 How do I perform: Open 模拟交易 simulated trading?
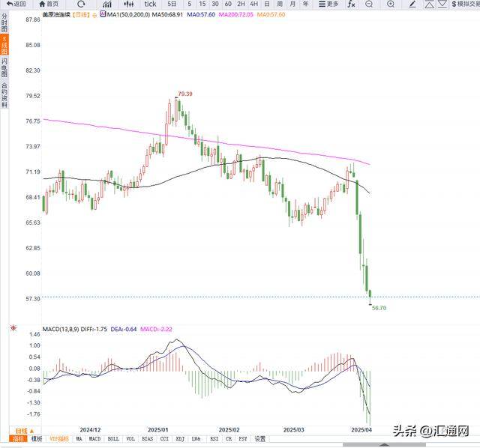(x=461, y=4)
